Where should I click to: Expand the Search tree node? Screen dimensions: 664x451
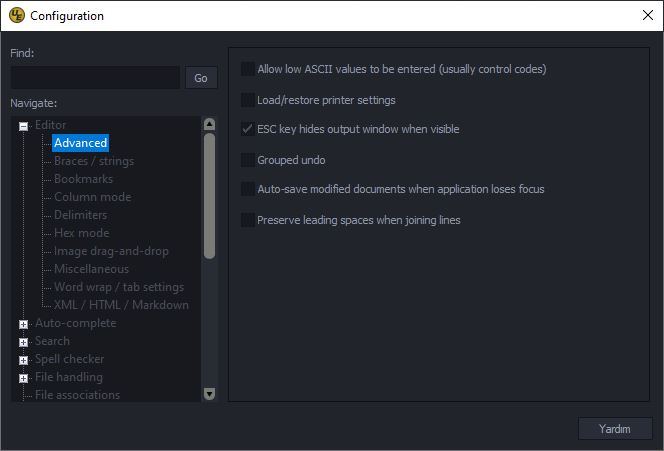[x=24, y=342]
